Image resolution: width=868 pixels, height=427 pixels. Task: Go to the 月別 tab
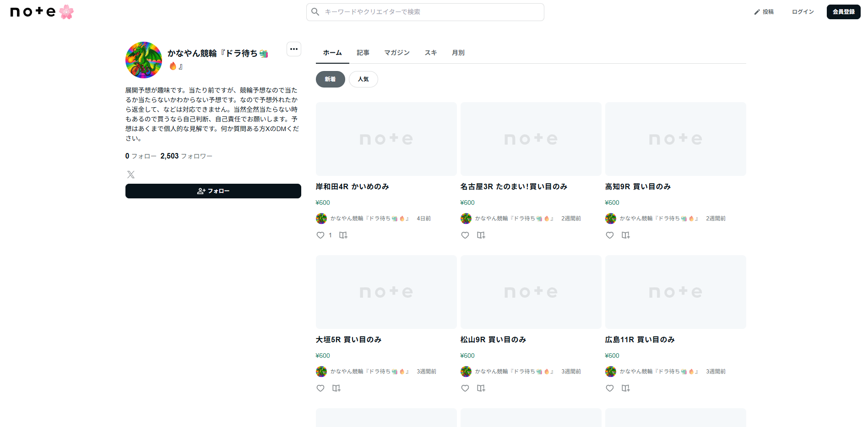[458, 53]
